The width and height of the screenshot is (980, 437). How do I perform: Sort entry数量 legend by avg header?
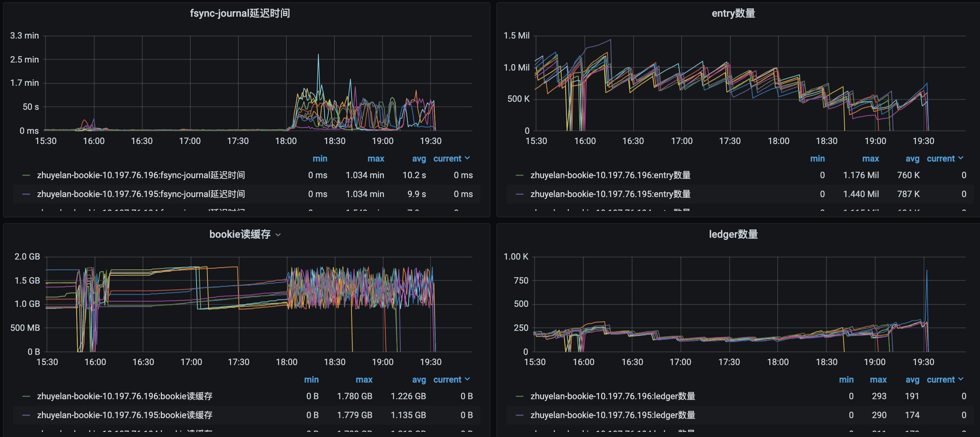click(912, 159)
